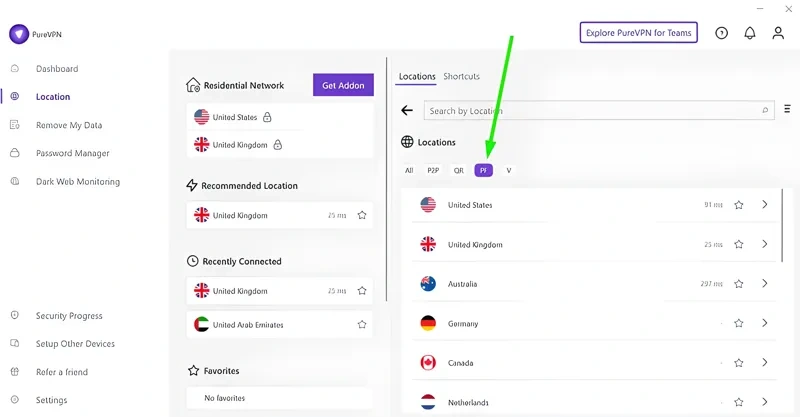Screen dimensions: 800x417
Task: Click the Refer a friend gift icon
Action: coord(15,372)
